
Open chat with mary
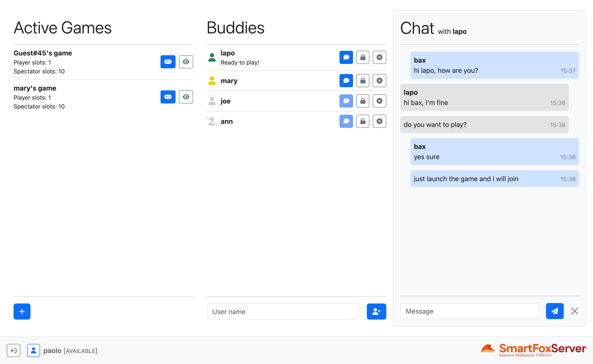346,81
